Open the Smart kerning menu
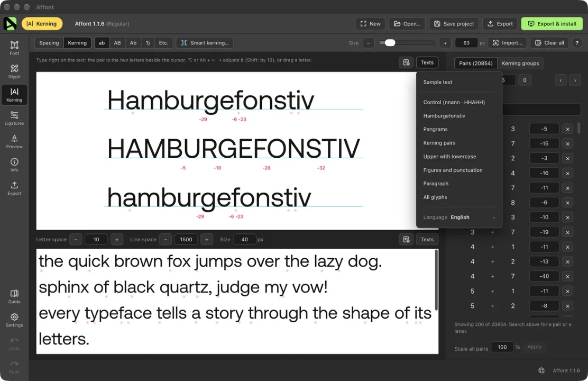Viewport: 588px width, 381px height. coord(205,43)
